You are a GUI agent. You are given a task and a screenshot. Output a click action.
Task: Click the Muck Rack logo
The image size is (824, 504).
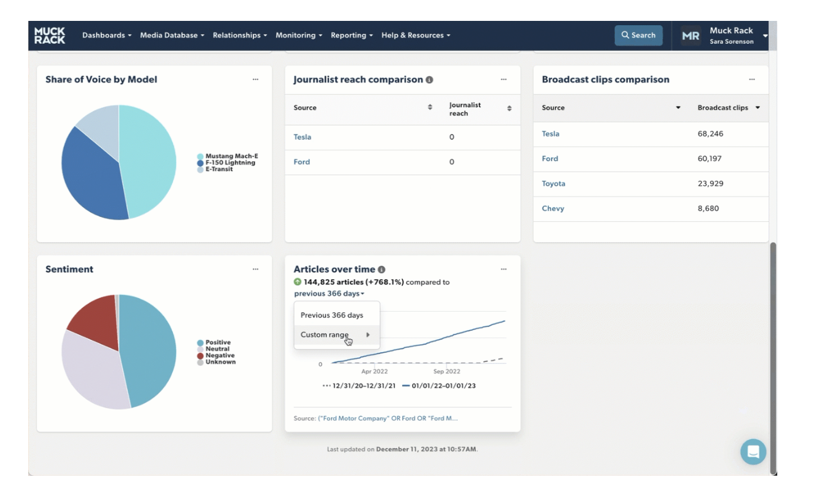point(50,35)
